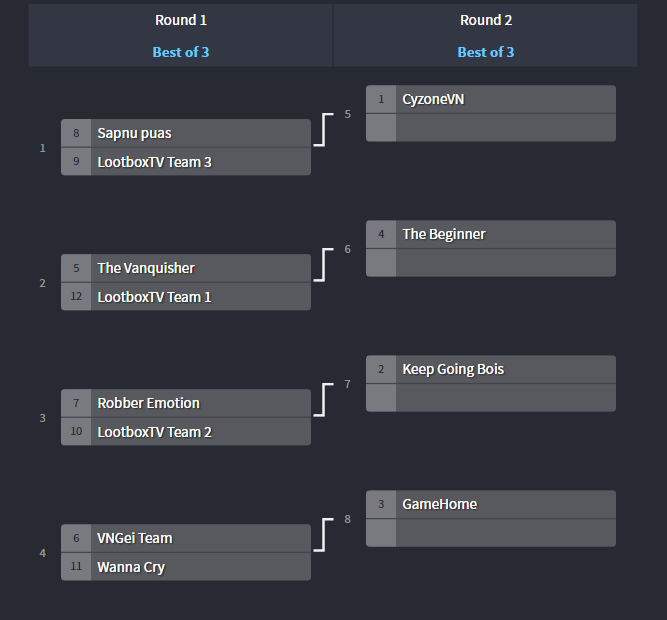Click Best of 3 under Round 1
This screenshot has height=620, width=667.
[x=181, y=52]
